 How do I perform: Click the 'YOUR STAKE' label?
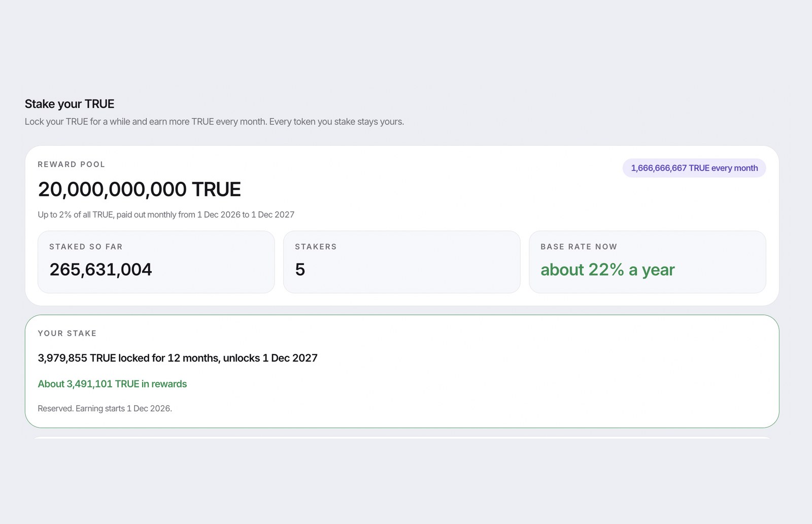67,334
